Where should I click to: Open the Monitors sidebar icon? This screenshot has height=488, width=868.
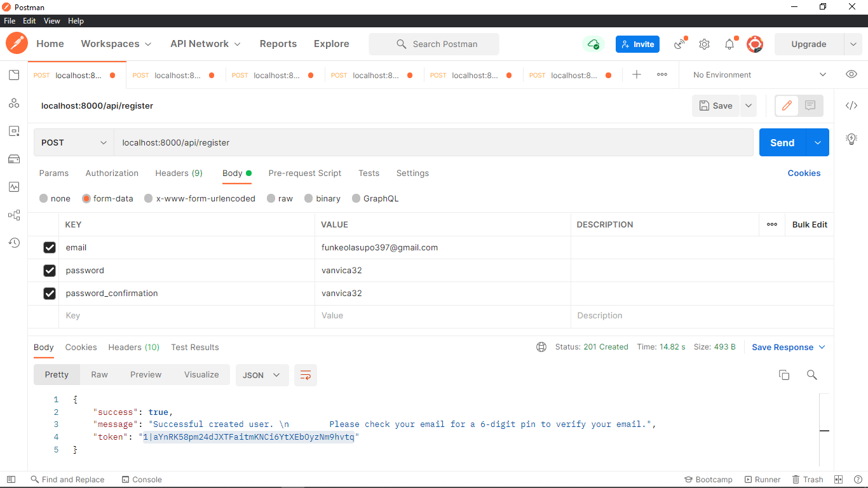[14, 187]
